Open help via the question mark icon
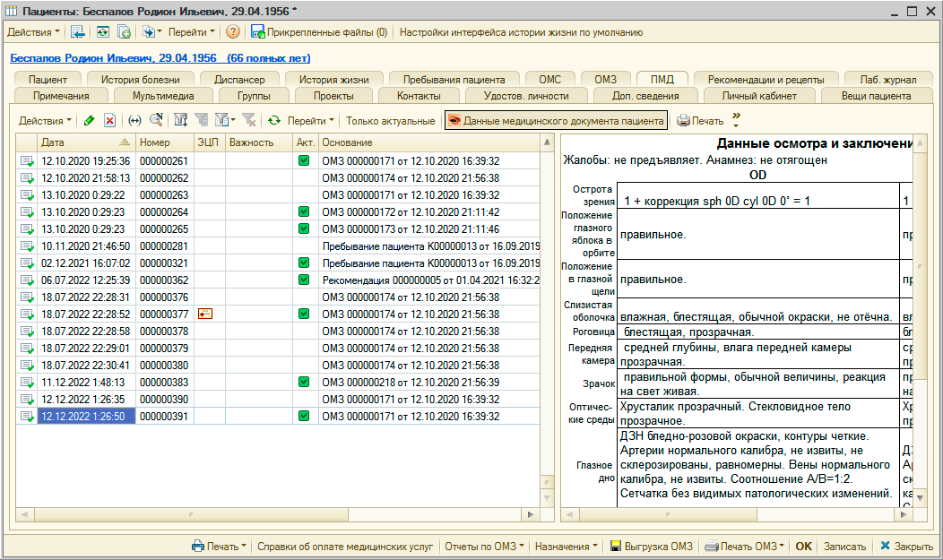 click(233, 32)
